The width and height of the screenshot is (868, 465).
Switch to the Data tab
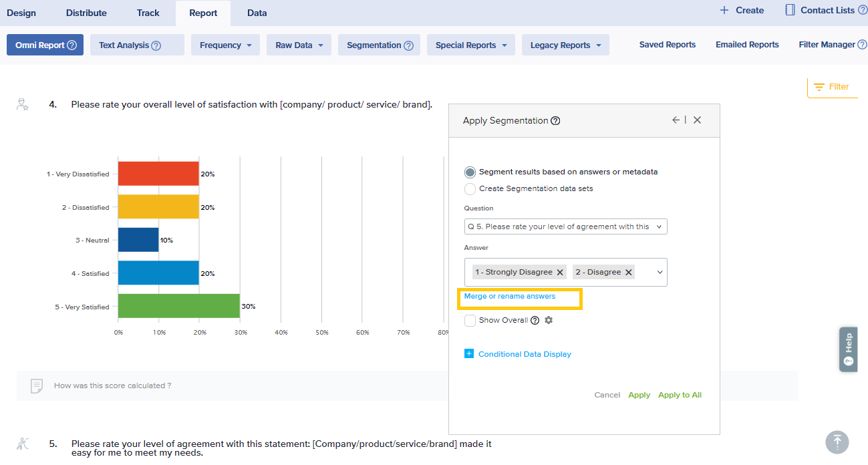[x=257, y=13]
